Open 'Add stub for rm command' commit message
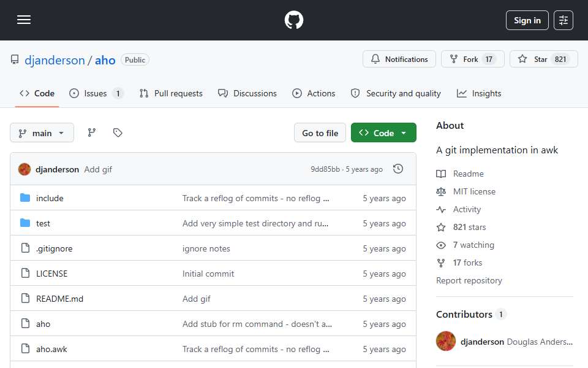The width and height of the screenshot is (588, 368). coord(257,324)
